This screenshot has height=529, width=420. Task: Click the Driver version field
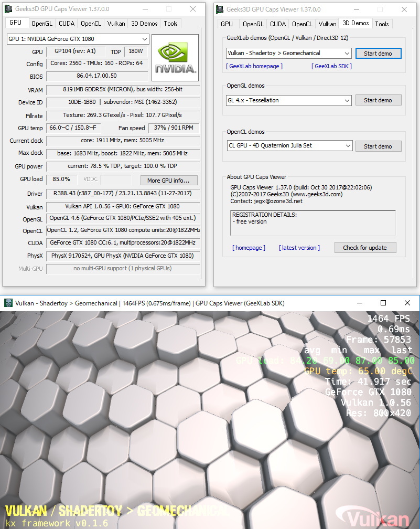pyautogui.click(x=123, y=194)
